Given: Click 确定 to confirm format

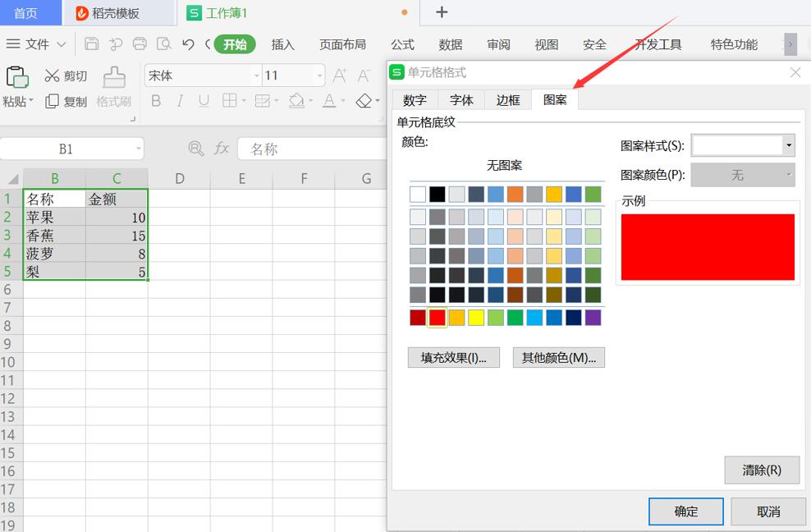Looking at the screenshot, I should [x=686, y=511].
